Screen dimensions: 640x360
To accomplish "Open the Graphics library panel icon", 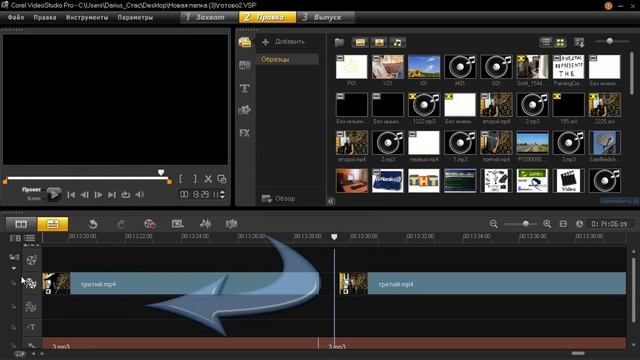I will click(244, 110).
